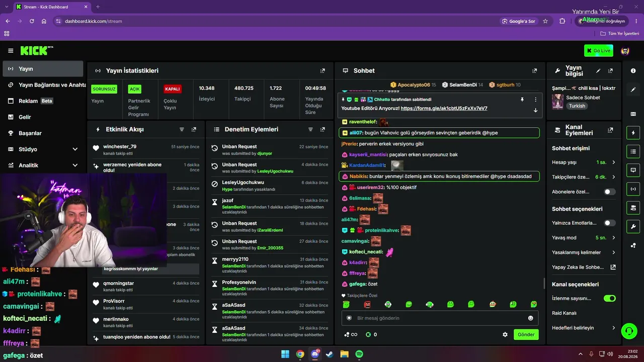This screenshot has width=644, height=362.
Task: Open Yasaklanmış kelimeler list
Action: [x=584, y=252]
